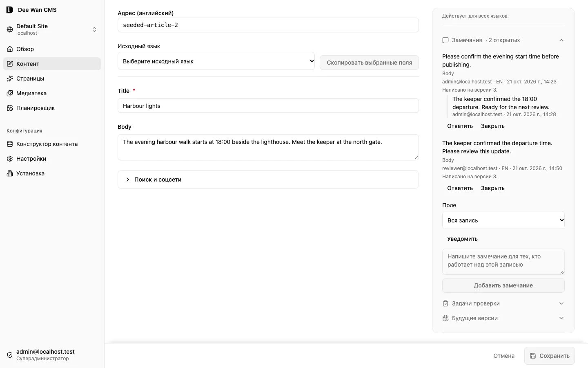Click the text 'Действует для всех языков.'
Screen dimensions: 588x368
pos(475,16)
